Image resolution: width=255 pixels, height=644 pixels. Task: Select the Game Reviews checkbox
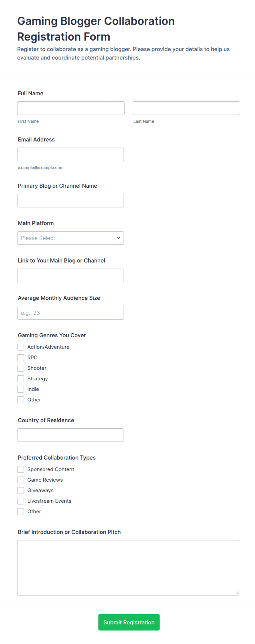21,480
